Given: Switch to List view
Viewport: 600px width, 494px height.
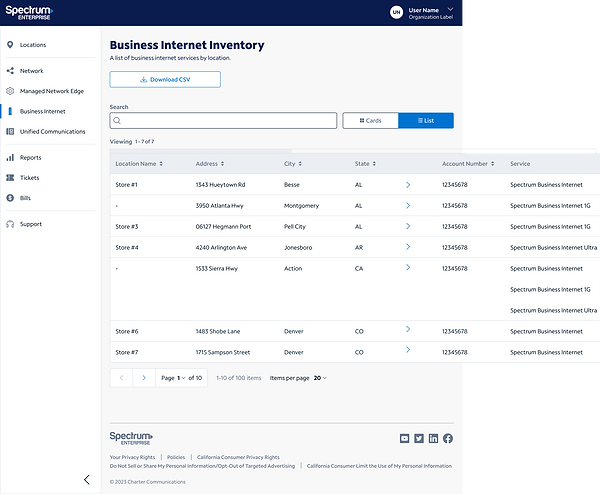Looking at the screenshot, I should coord(426,121).
